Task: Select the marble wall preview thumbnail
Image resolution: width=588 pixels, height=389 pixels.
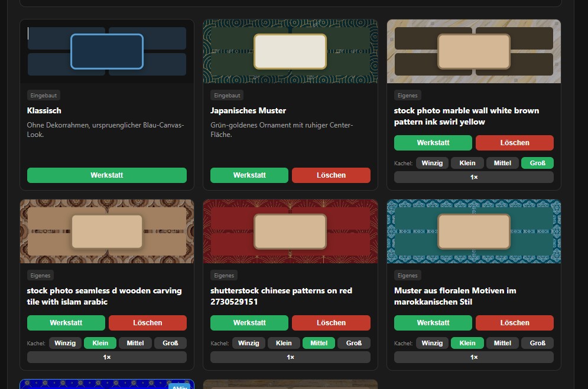Action: [474, 51]
